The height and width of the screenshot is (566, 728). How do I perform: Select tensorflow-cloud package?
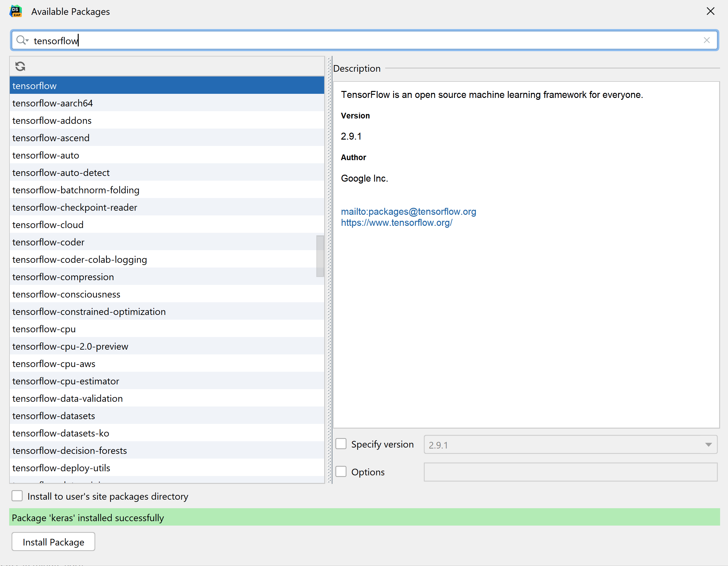point(167,225)
